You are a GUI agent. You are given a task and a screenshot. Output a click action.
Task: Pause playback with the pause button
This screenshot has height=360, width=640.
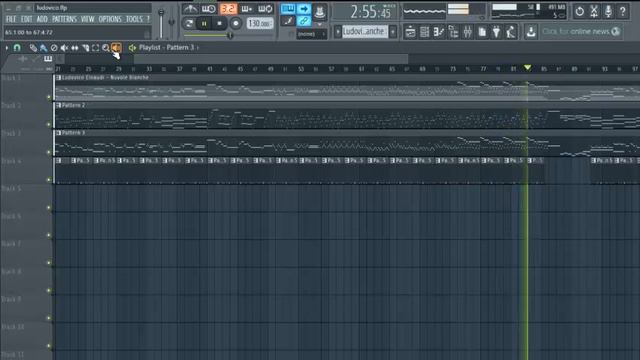(204, 24)
